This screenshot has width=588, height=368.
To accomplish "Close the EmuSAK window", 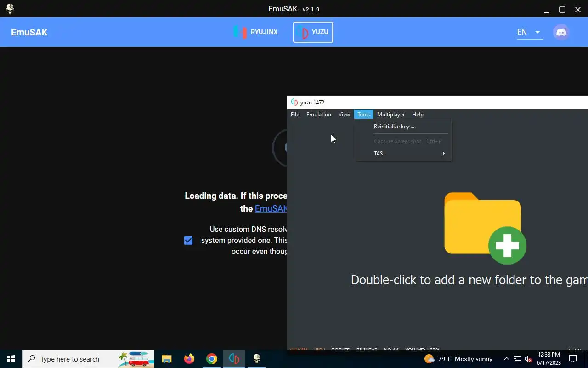I will tap(578, 9).
